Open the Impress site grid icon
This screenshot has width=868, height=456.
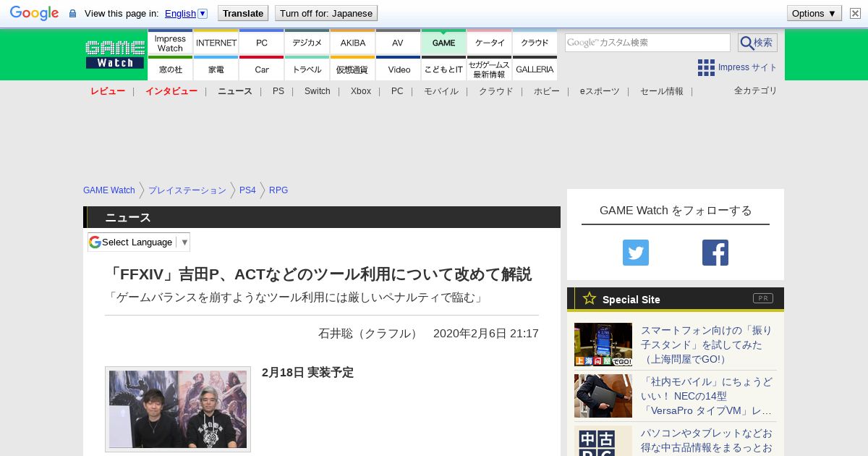[x=706, y=67]
